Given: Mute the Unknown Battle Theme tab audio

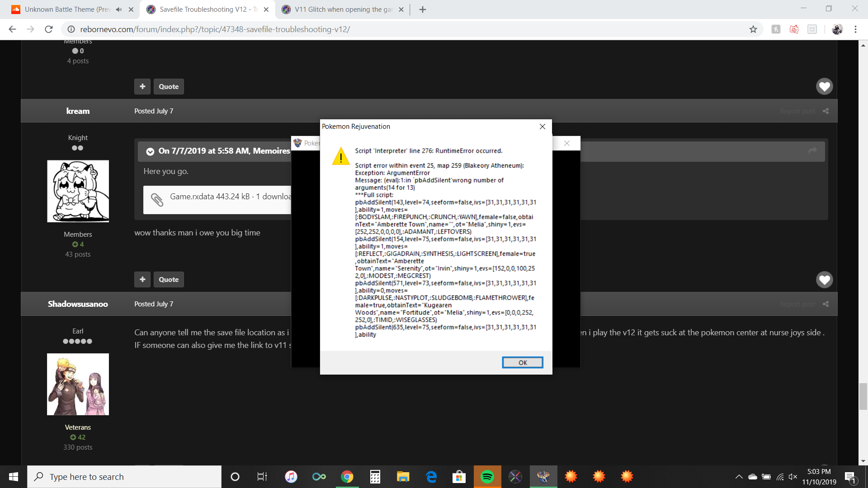Looking at the screenshot, I should coord(119,9).
